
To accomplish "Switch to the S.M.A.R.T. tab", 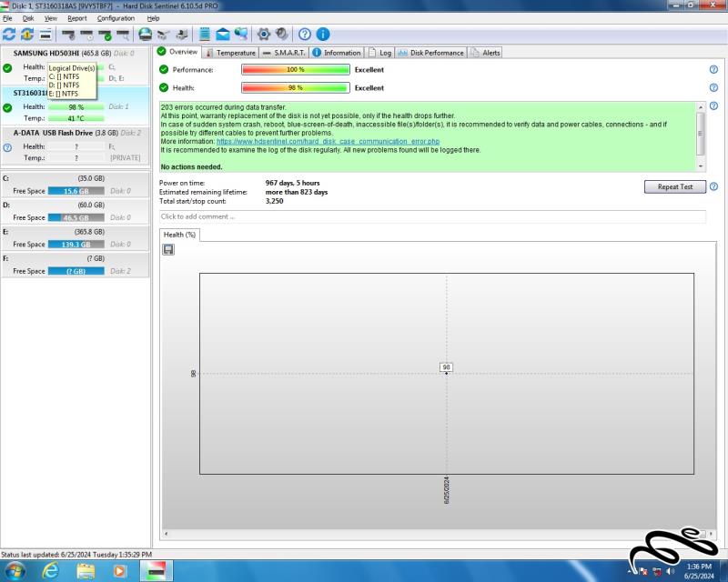I will click(284, 53).
